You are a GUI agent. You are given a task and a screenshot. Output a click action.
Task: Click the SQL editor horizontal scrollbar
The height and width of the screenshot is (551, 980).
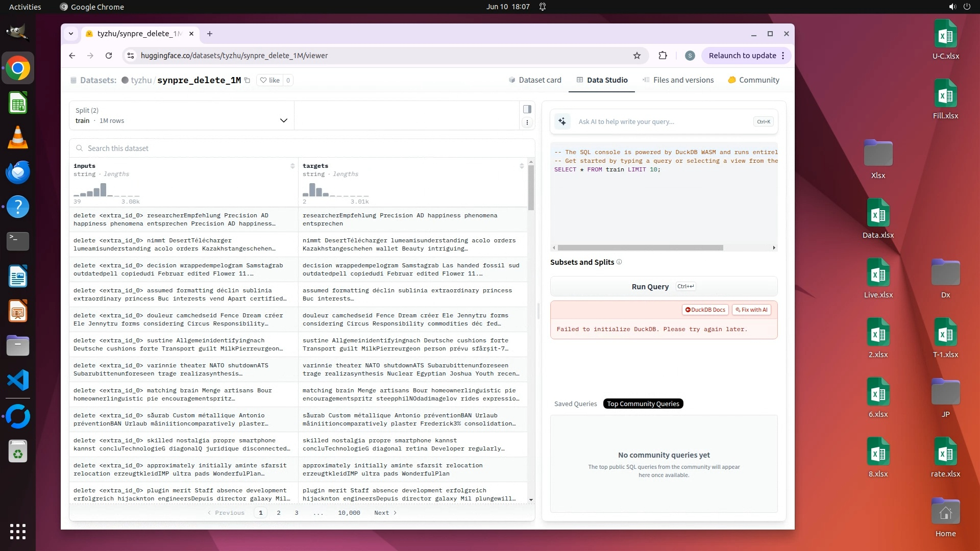pos(640,248)
